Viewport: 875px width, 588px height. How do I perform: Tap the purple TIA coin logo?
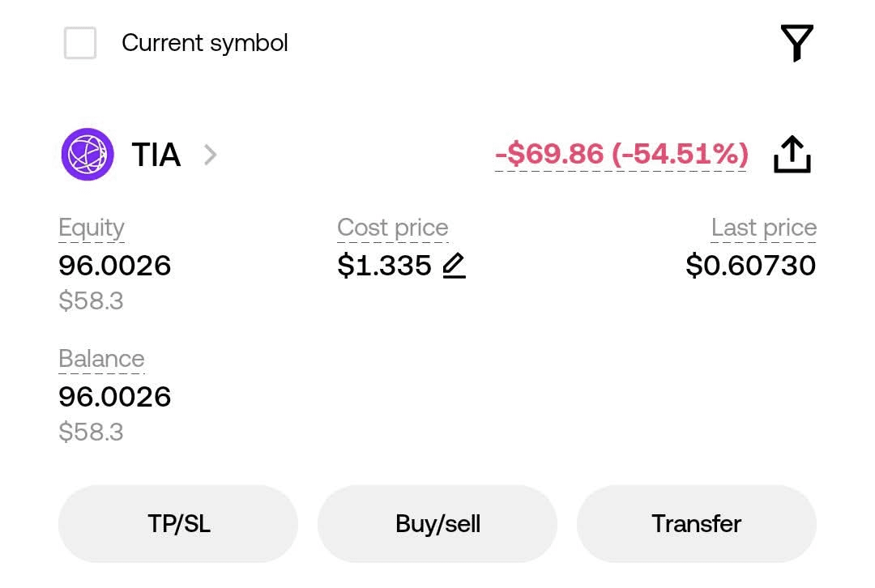[87, 154]
